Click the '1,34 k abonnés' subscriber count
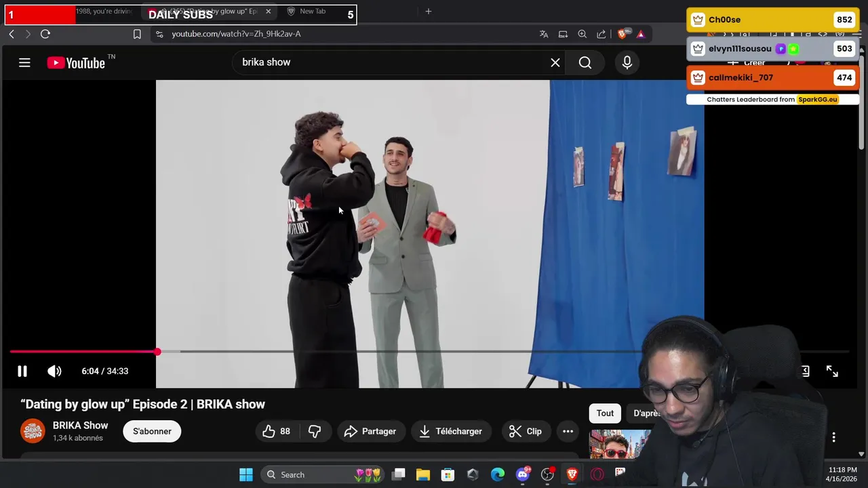This screenshot has width=868, height=488. pyautogui.click(x=78, y=439)
